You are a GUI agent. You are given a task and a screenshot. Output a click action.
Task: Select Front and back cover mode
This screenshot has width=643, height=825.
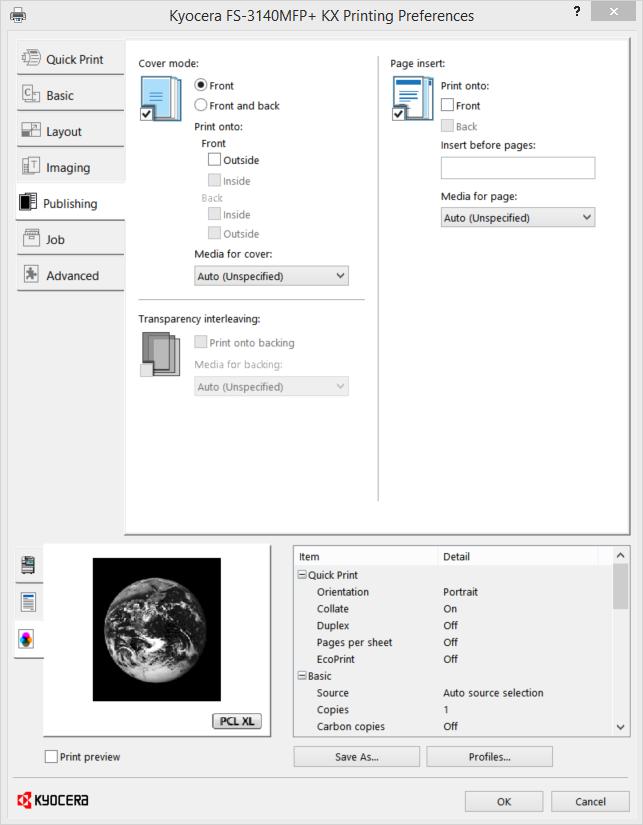click(x=200, y=105)
